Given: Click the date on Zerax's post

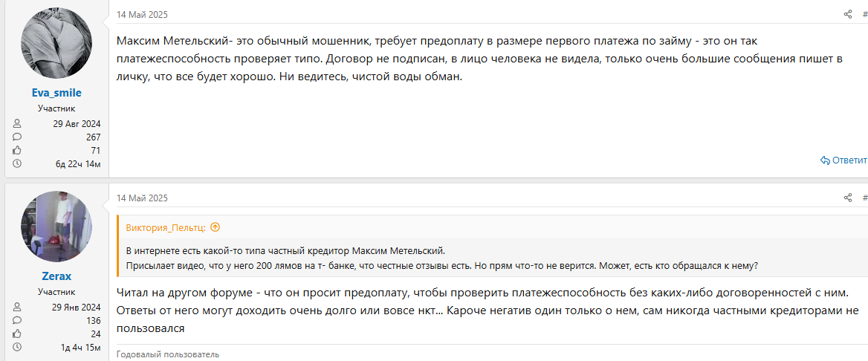Looking at the screenshot, I should (x=142, y=198).
